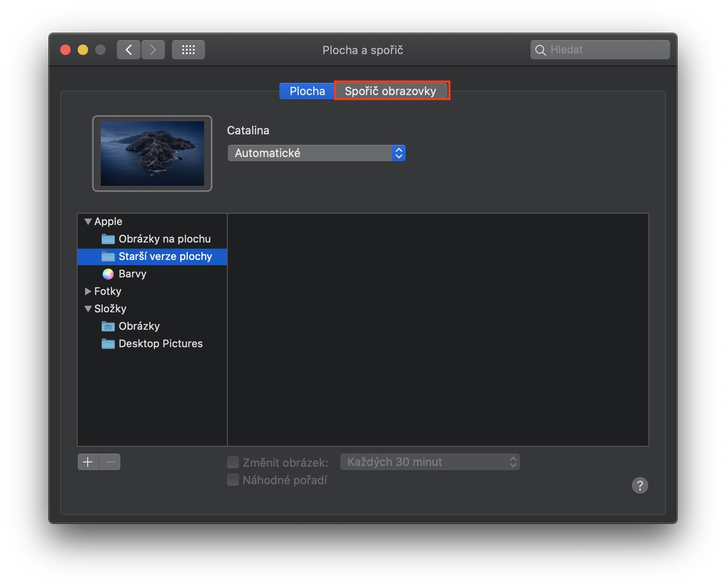Click into the Hledat search field
Viewport: 726px width, 588px height.
[600, 50]
